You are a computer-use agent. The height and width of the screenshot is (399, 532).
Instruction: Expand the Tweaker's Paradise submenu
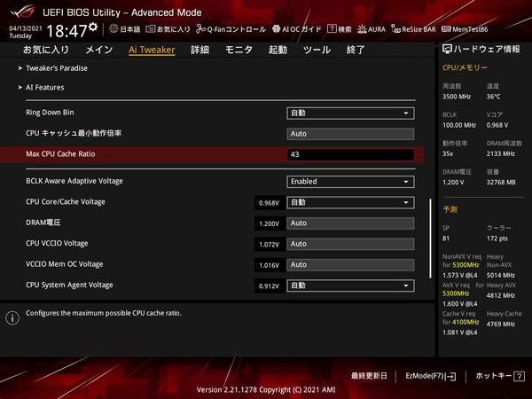coord(53,68)
